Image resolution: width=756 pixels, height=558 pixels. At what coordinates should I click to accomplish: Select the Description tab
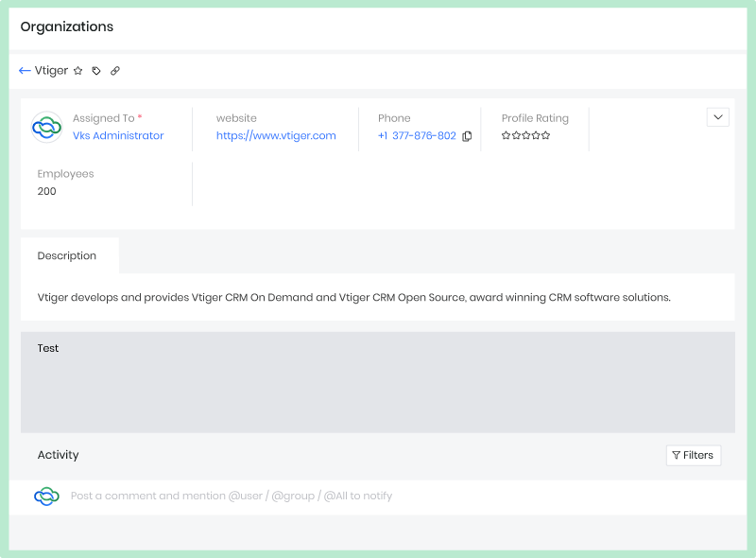click(67, 256)
